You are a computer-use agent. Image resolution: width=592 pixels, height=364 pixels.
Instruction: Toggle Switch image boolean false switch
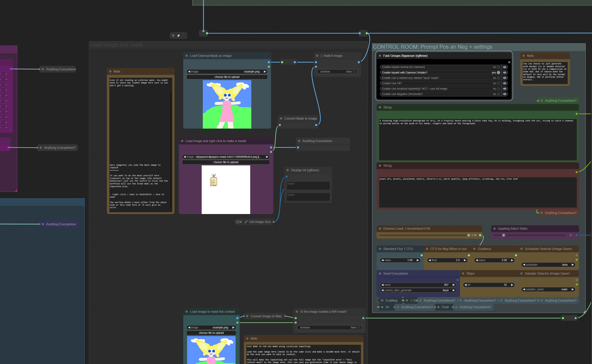354,72
